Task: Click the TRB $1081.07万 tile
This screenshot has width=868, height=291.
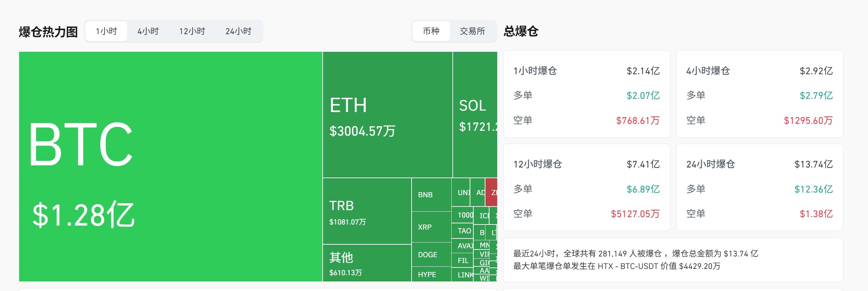Action: click(367, 211)
